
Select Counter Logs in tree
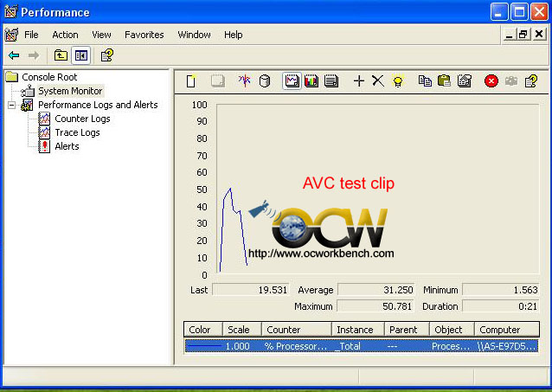pyautogui.click(x=82, y=119)
